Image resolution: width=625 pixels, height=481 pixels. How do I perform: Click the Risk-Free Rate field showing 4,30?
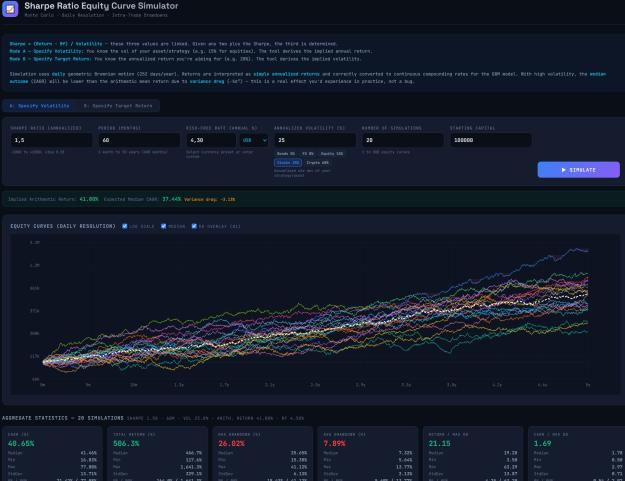tap(211, 140)
